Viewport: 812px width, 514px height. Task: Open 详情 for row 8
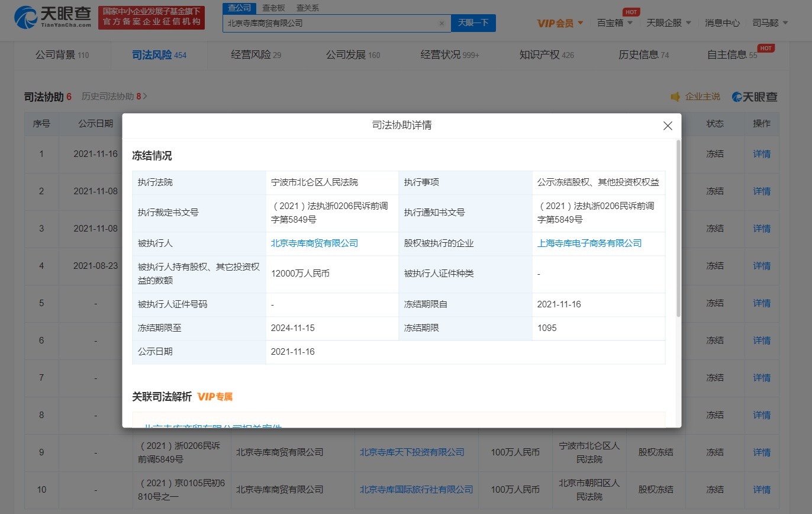[x=762, y=415]
